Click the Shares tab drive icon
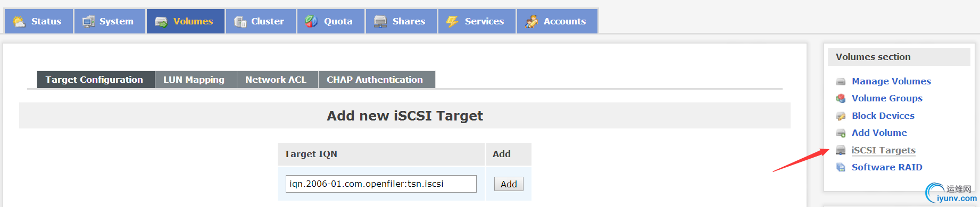 click(x=380, y=22)
